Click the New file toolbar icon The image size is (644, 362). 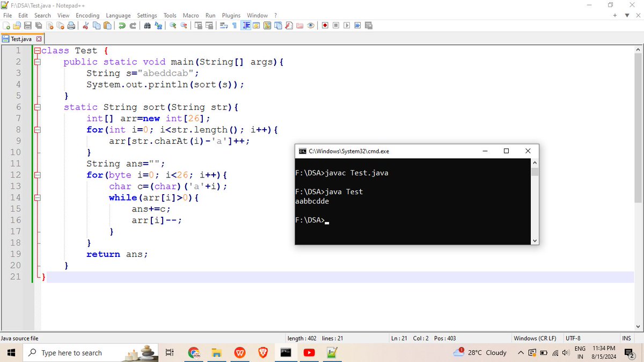(6, 26)
